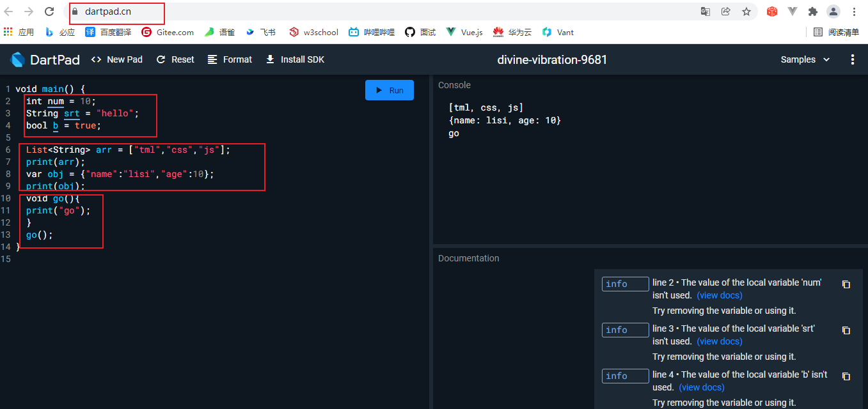The image size is (868, 409).
Task: Click console output '[tml, css, js]'
Action: point(486,107)
